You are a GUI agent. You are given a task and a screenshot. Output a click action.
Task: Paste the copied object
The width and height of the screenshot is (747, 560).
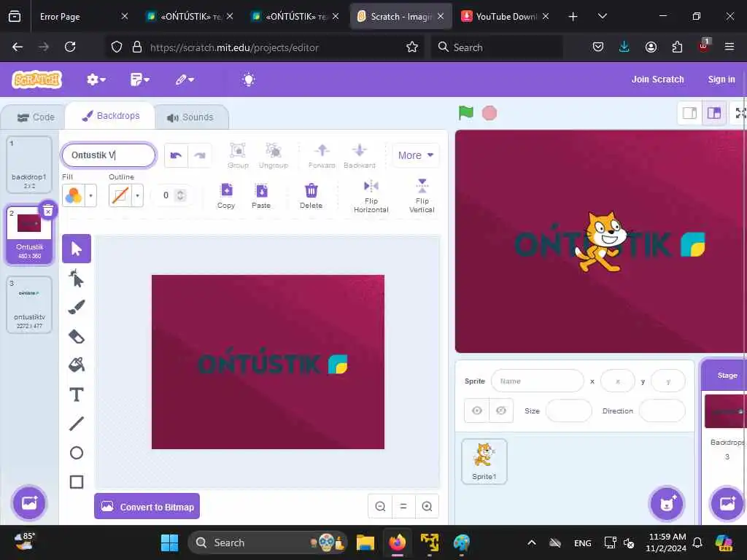pyautogui.click(x=261, y=195)
